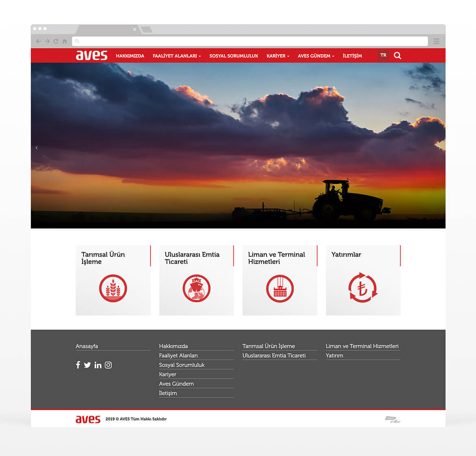The height and width of the screenshot is (456, 476).
Task: Advance the hero slider with right arrow
Action: 439,148
